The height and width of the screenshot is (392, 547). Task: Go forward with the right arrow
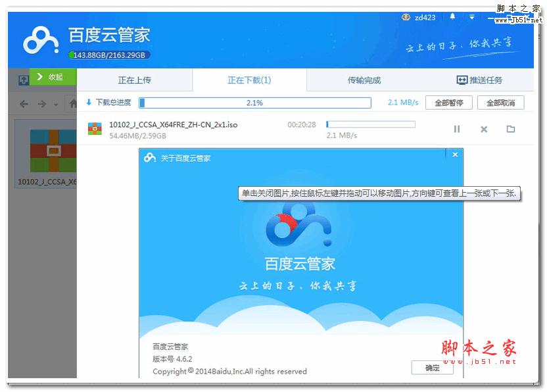point(42,104)
